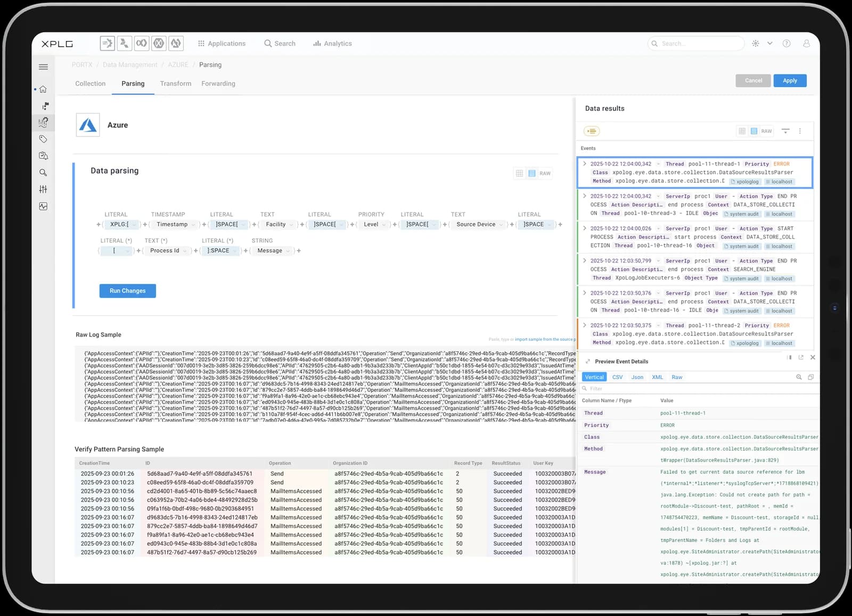Open the Facility pattern dropdown
Image resolution: width=852 pixels, height=616 pixels.
pyautogui.click(x=279, y=225)
